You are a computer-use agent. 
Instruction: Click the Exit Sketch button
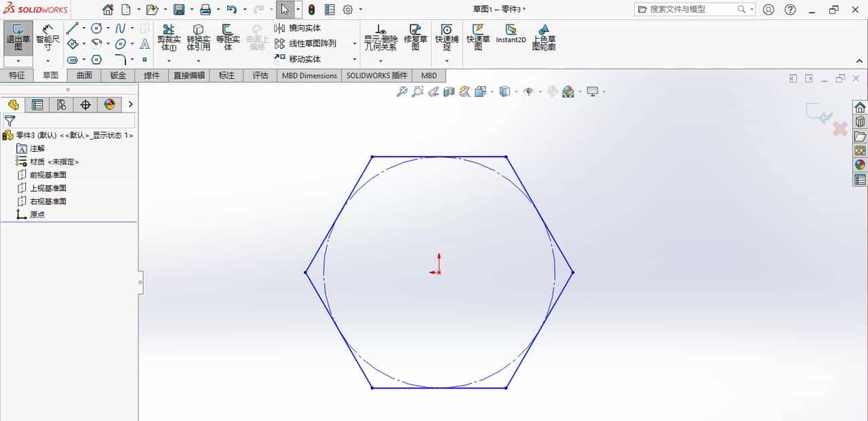point(18,39)
